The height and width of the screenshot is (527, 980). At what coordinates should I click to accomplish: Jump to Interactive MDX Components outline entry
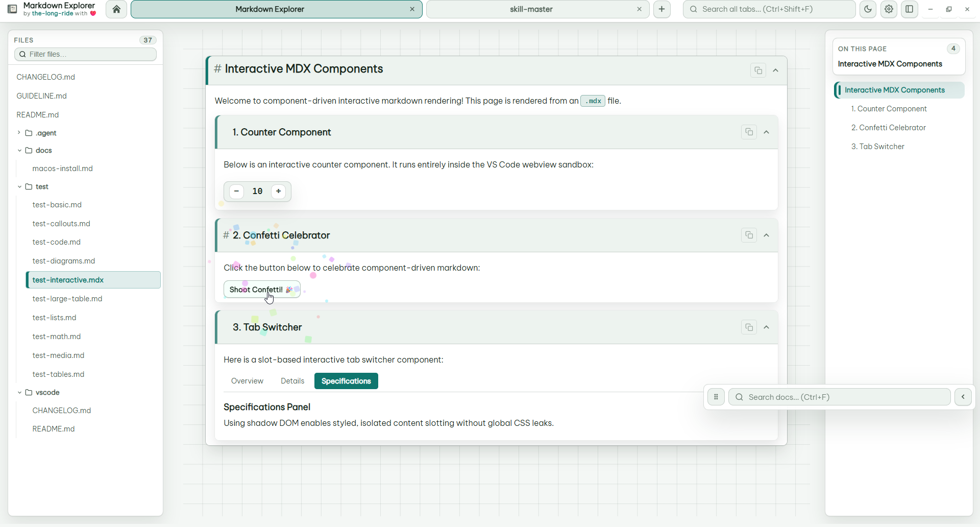(x=899, y=90)
